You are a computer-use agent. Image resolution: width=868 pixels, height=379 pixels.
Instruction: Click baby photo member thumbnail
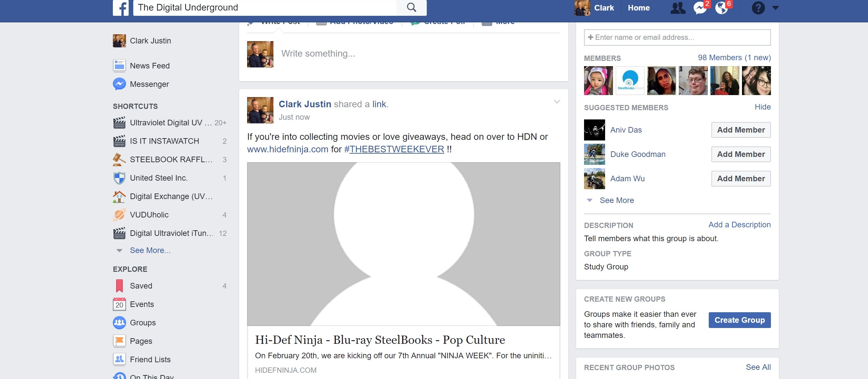(598, 81)
